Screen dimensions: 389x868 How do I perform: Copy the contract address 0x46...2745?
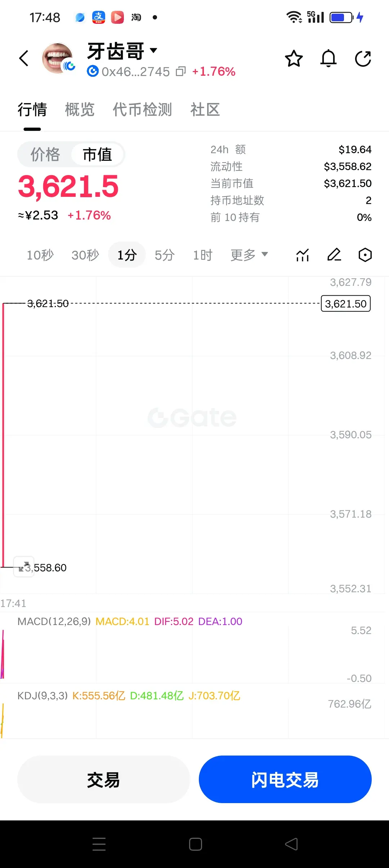(181, 72)
